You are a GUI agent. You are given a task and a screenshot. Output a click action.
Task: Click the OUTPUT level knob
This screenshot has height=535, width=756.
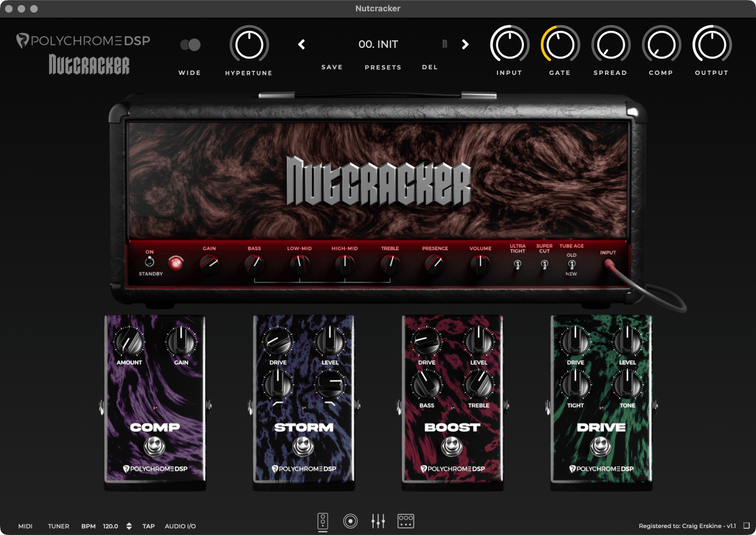(x=711, y=45)
